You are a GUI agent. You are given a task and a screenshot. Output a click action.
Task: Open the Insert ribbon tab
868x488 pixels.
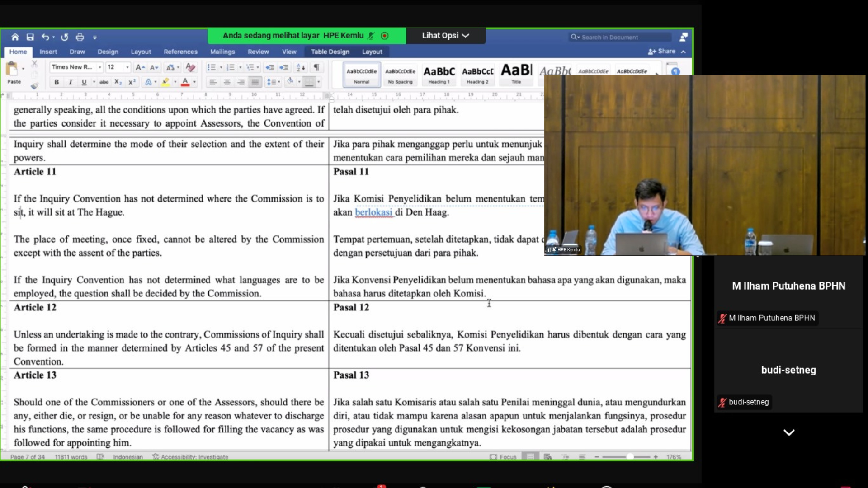point(48,52)
